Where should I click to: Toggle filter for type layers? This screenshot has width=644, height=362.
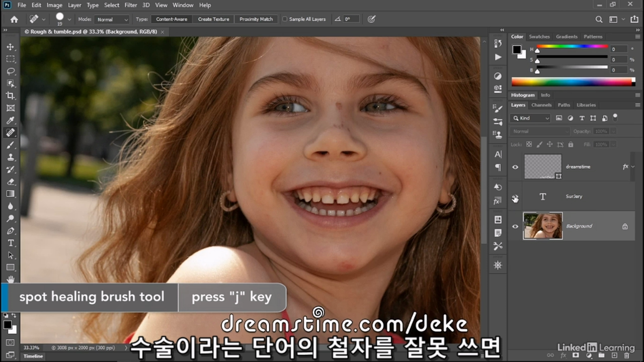(582, 118)
